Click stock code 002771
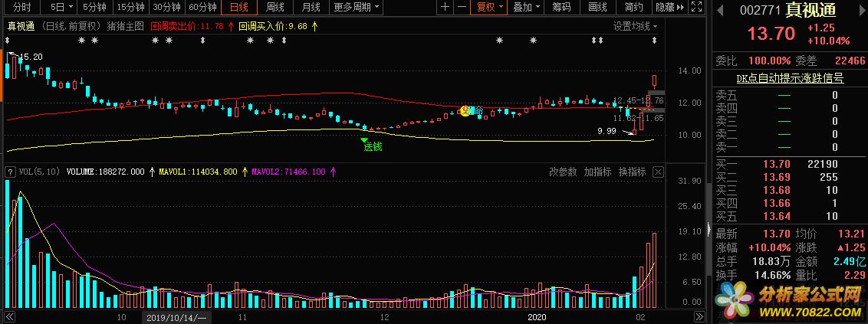The height and width of the screenshot is (324, 868). click(760, 11)
